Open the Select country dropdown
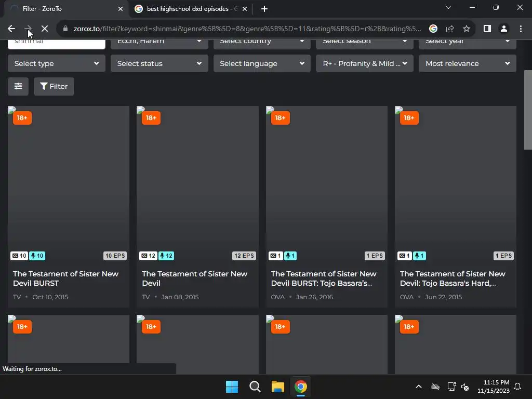 tap(262, 44)
